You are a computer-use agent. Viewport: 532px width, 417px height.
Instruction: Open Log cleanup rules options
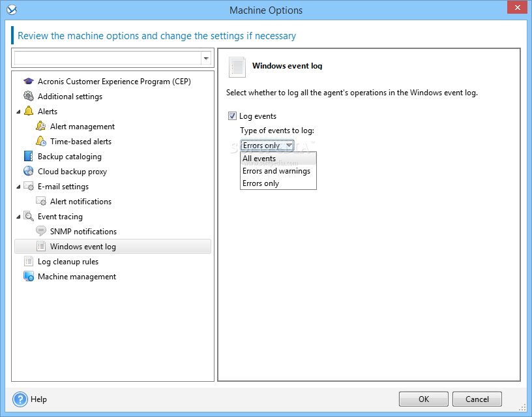[68, 262]
